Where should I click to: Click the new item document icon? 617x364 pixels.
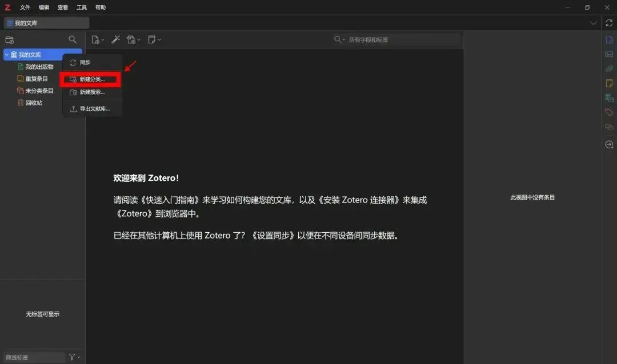(x=95, y=40)
